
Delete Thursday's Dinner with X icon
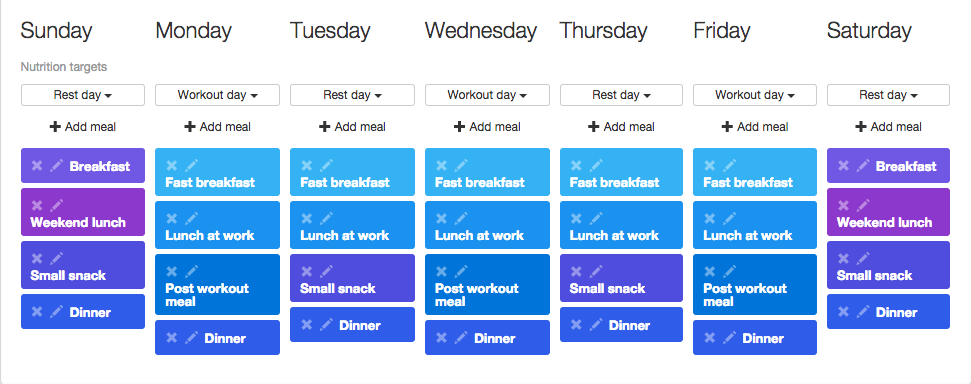tap(576, 325)
